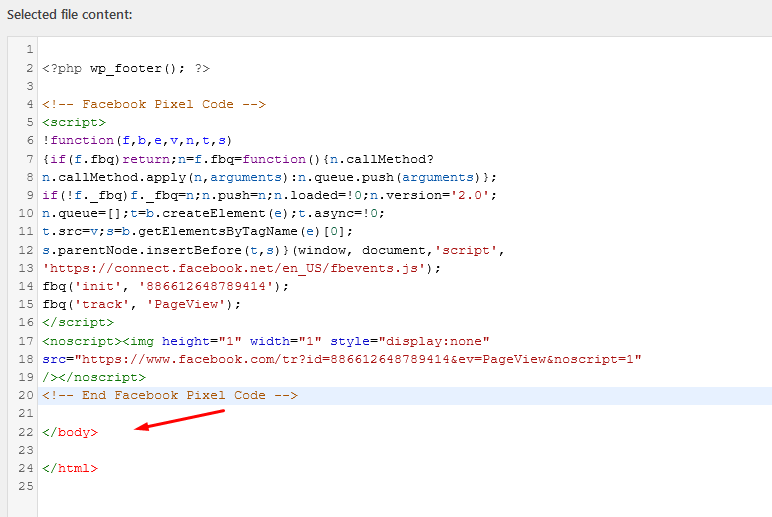772x517 pixels.
Task: Click the <noscript><img height line
Action: (266, 341)
